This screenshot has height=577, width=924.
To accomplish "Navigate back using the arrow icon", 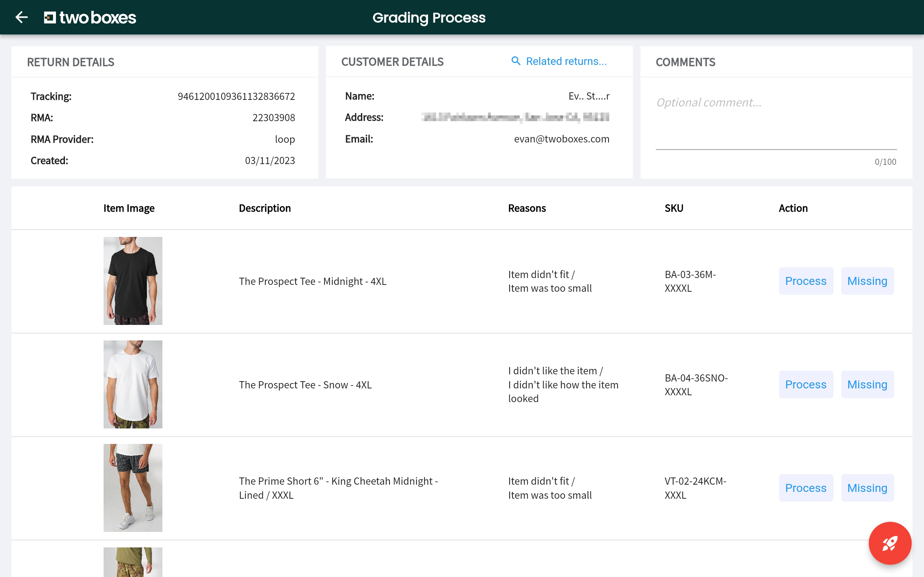I will [22, 17].
